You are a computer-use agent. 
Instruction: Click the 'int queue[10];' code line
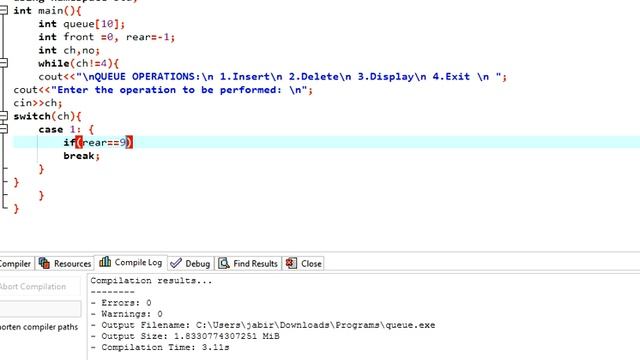(82, 24)
